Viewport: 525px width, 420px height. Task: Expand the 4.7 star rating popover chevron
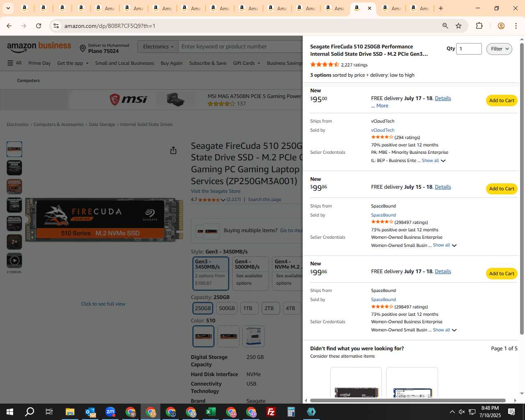(223, 200)
